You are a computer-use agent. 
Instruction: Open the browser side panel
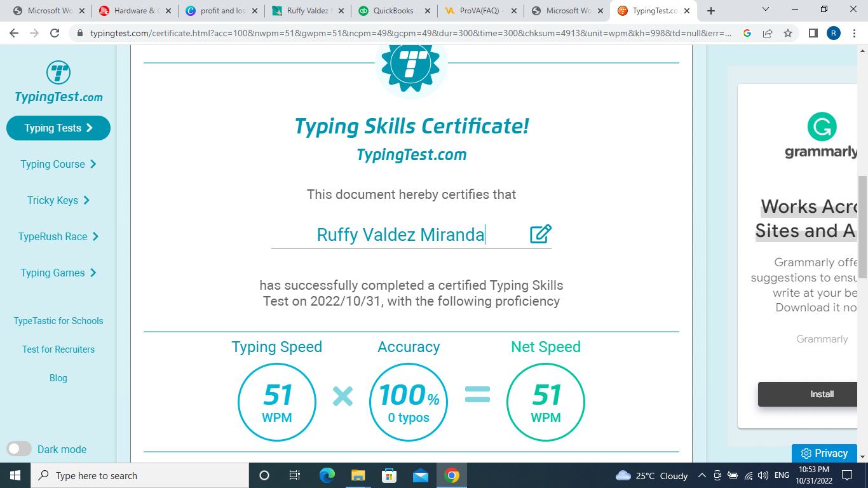click(813, 33)
